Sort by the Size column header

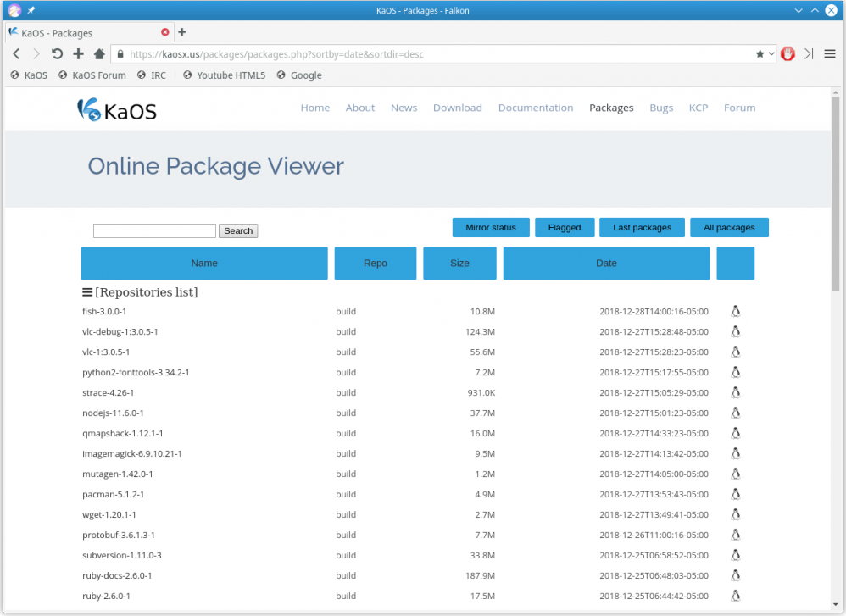tap(459, 264)
